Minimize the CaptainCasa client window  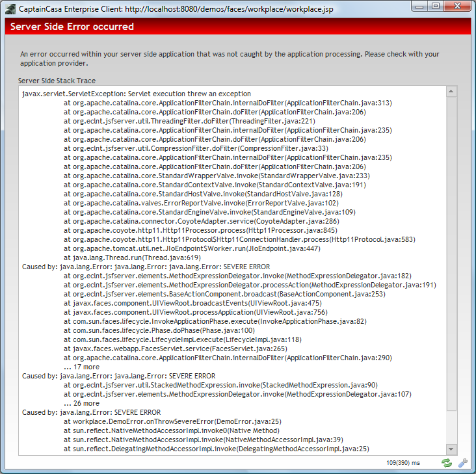pyautogui.click(x=417, y=7)
